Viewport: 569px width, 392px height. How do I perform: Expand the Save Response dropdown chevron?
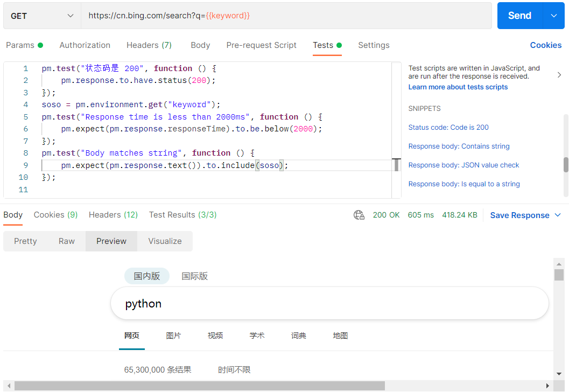558,215
